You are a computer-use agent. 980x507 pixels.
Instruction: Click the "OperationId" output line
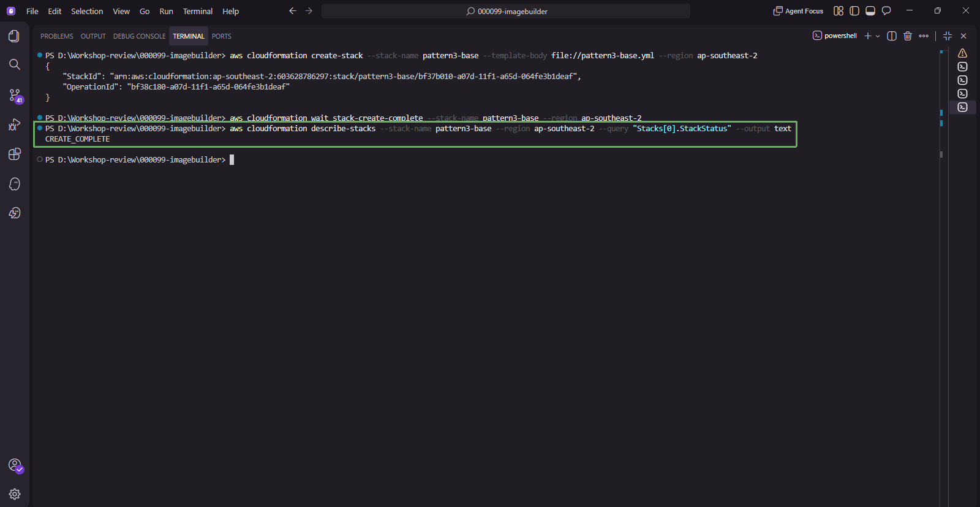tap(176, 87)
